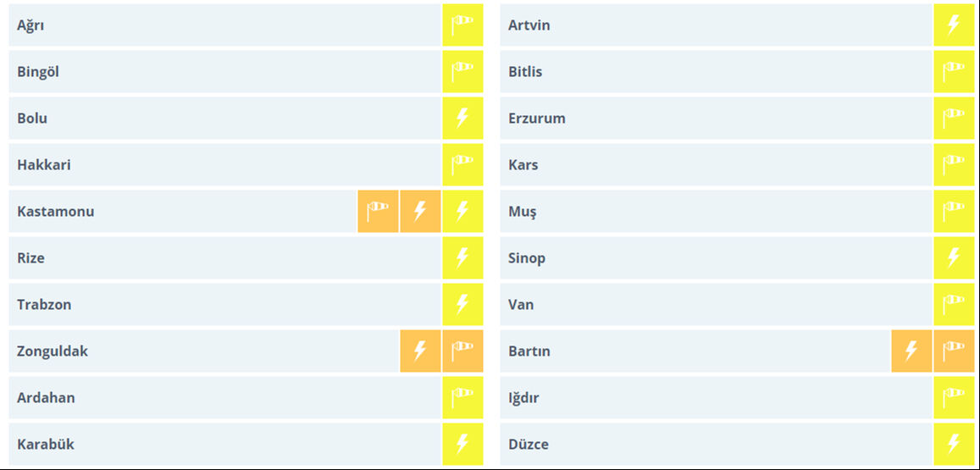Image resolution: width=980 pixels, height=470 pixels.
Task: Click the yellow thunderstorm icon for Sinop
Action: click(x=954, y=258)
